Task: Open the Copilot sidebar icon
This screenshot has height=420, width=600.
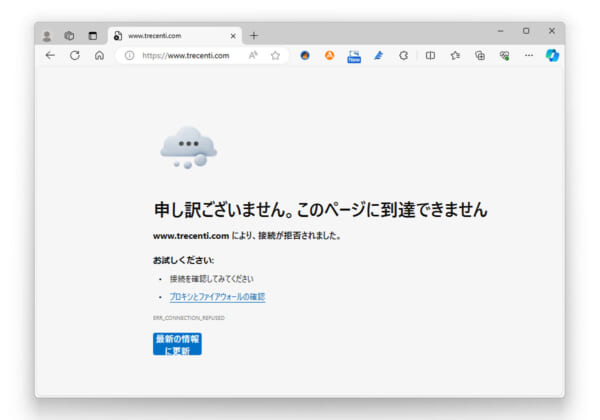Action: [552, 56]
